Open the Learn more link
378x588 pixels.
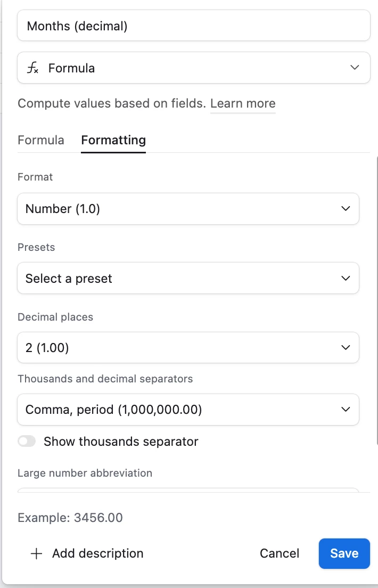click(243, 103)
